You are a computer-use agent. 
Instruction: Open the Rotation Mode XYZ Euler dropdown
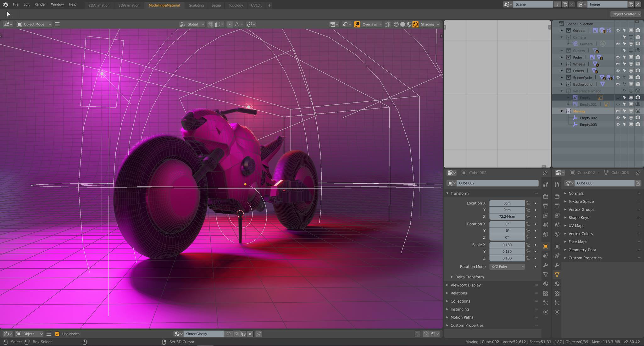pos(507,266)
